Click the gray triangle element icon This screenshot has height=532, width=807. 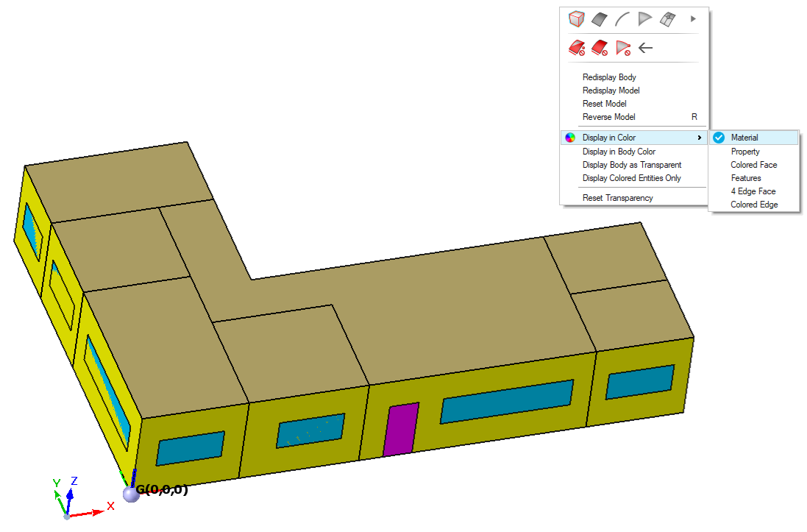point(645,19)
